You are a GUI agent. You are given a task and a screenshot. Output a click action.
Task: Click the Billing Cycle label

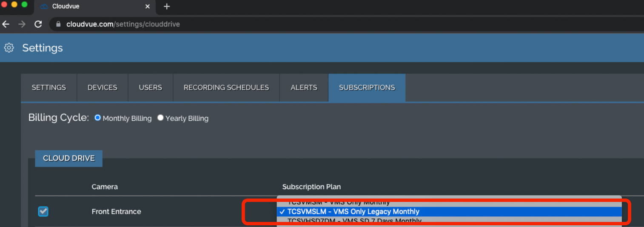pyautogui.click(x=59, y=118)
